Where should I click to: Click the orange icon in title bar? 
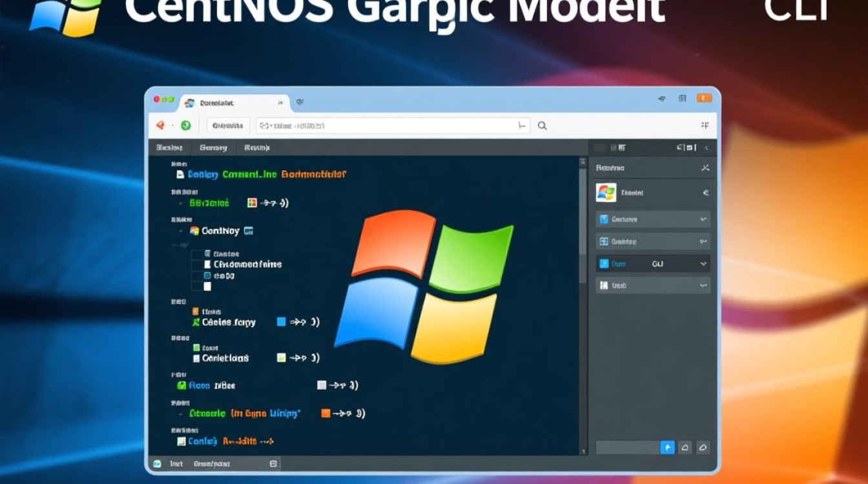[x=704, y=99]
